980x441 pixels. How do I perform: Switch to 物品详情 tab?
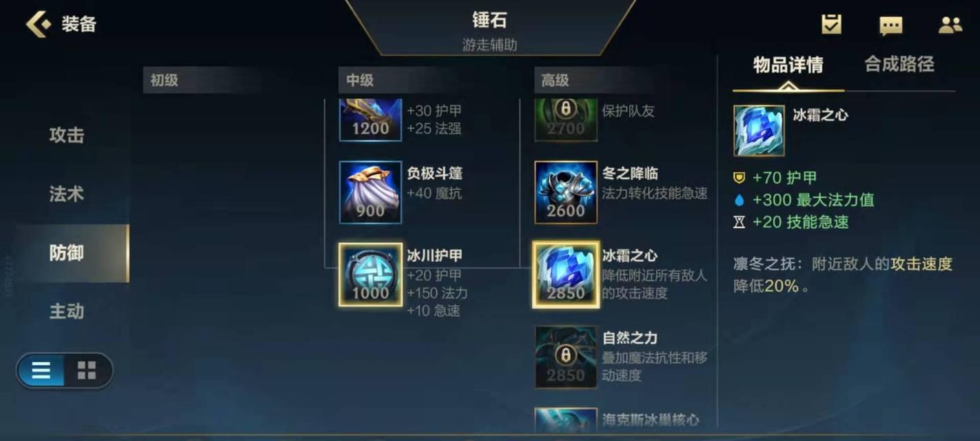click(x=788, y=65)
